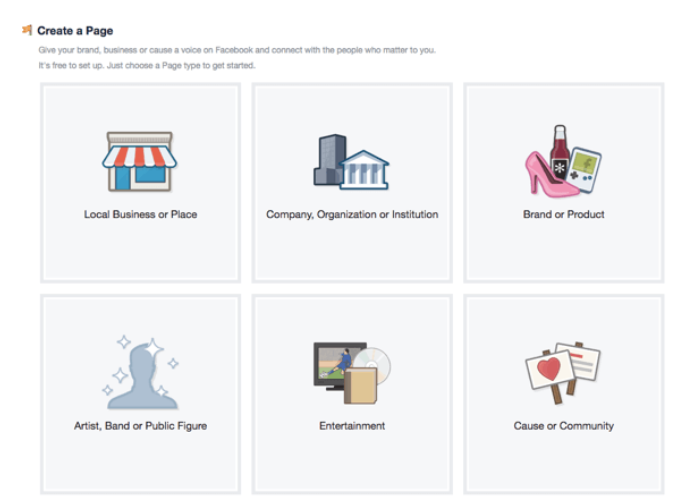Click the beige book in Entertainment icon
The width and height of the screenshot is (694, 502).
[361, 386]
